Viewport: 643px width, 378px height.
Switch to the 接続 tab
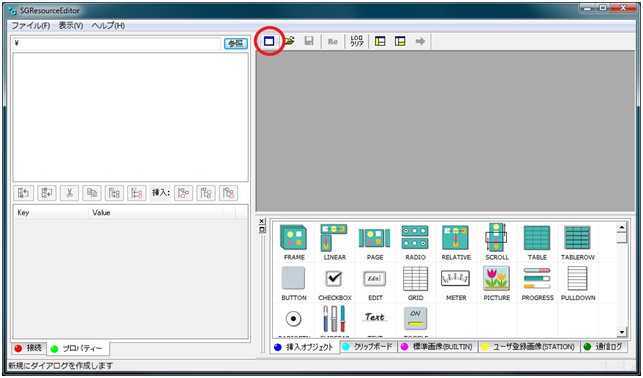(29, 348)
